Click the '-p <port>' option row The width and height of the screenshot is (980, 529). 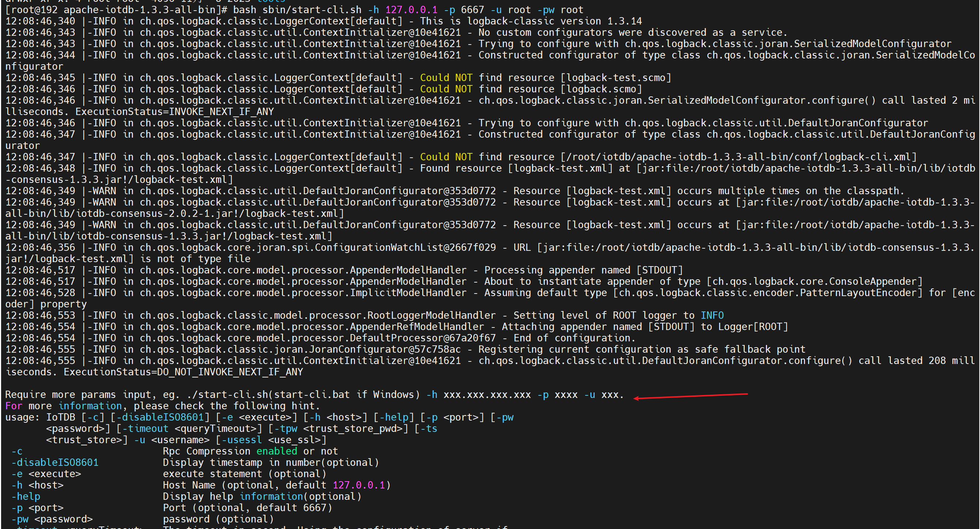(x=172, y=508)
